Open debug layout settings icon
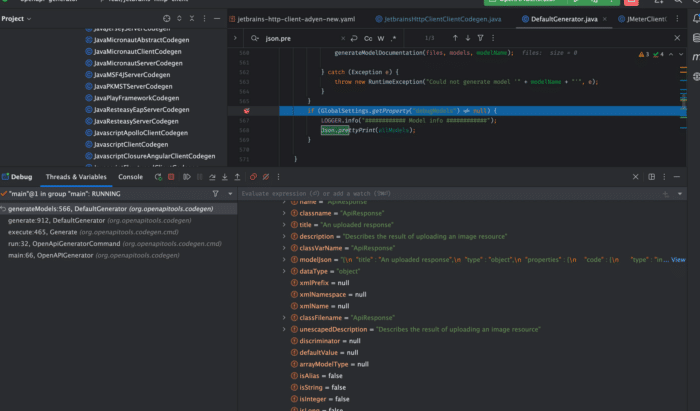The width and height of the screenshot is (700, 411). [x=651, y=177]
